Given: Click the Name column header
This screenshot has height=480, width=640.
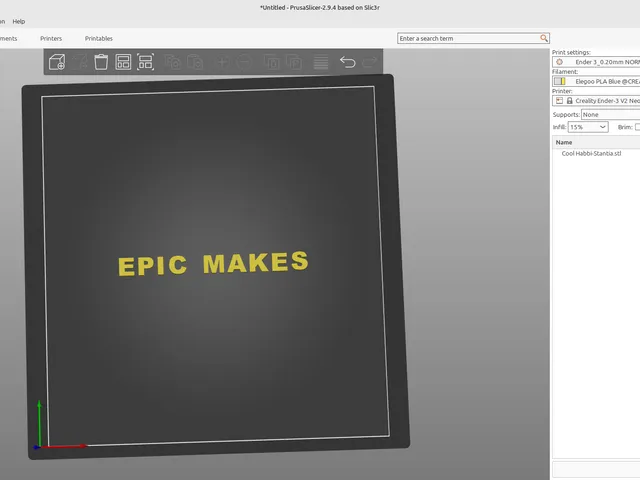Looking at the screenshot, I should (x=596, y=142).
